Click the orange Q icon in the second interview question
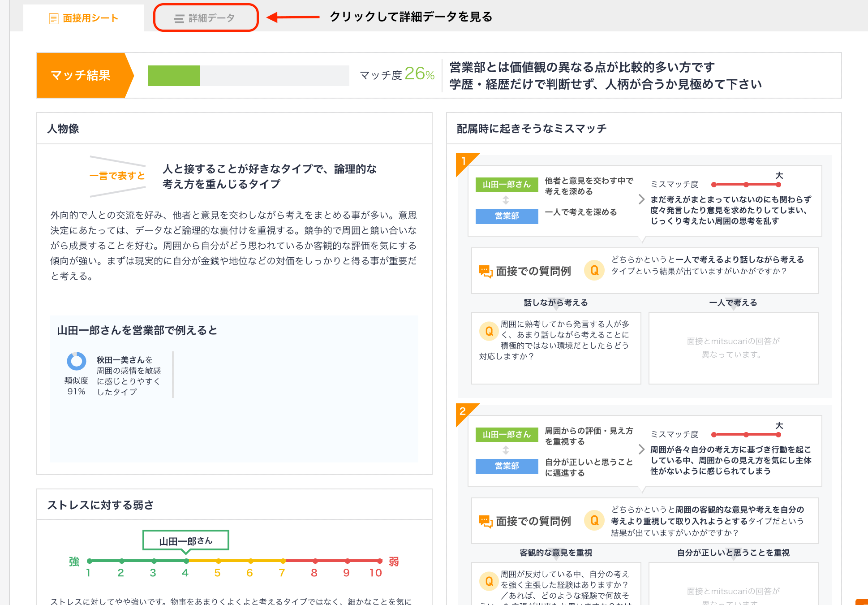This screenshot has width=868, height=605. (x=594, y=520)
